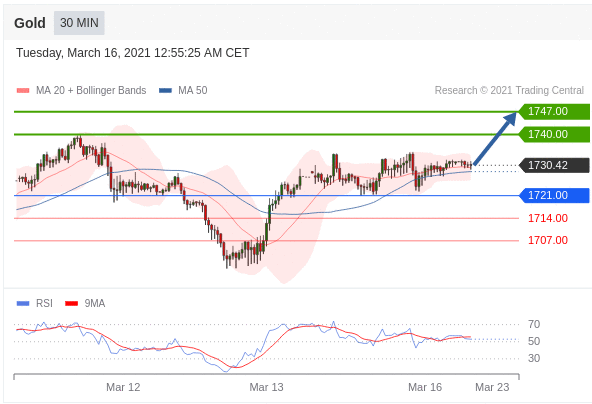Image resolution: width=592 pixels, height=404 pixels.
Task: Select the 1747.00 green resistance price tag
Action: [x=553, y=111]
